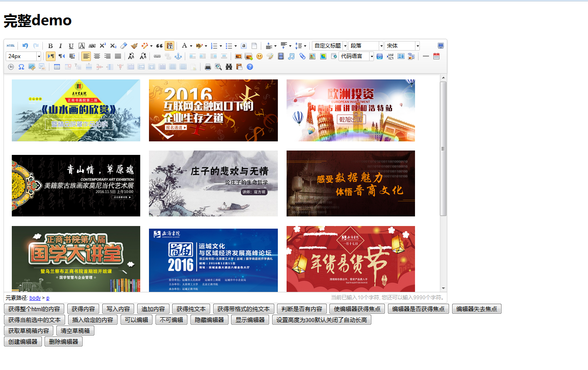Apply text highlight background color
The image size is (588, 370).
pyautogui.click(x=199, y=46)
